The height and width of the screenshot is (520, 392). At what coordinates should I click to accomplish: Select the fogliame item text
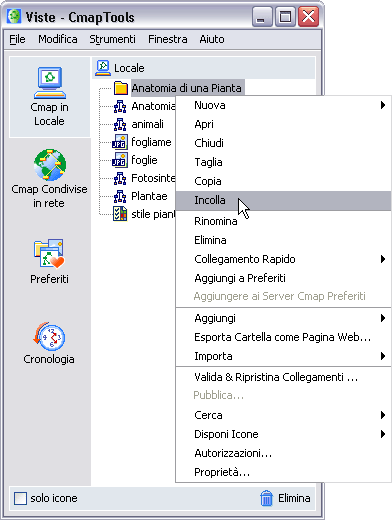pyautogui.click(x=151, y=142)
